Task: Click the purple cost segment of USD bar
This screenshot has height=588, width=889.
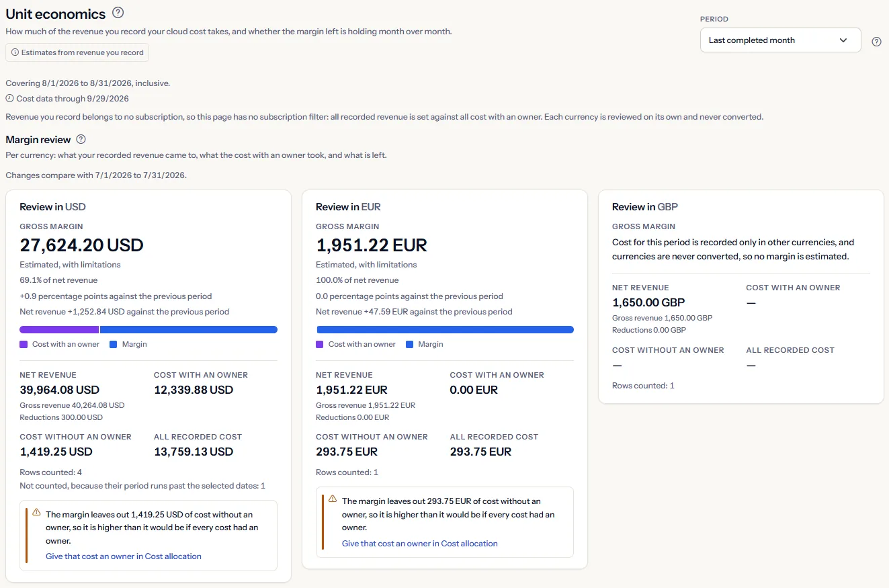Action: (x=59, y=330)
